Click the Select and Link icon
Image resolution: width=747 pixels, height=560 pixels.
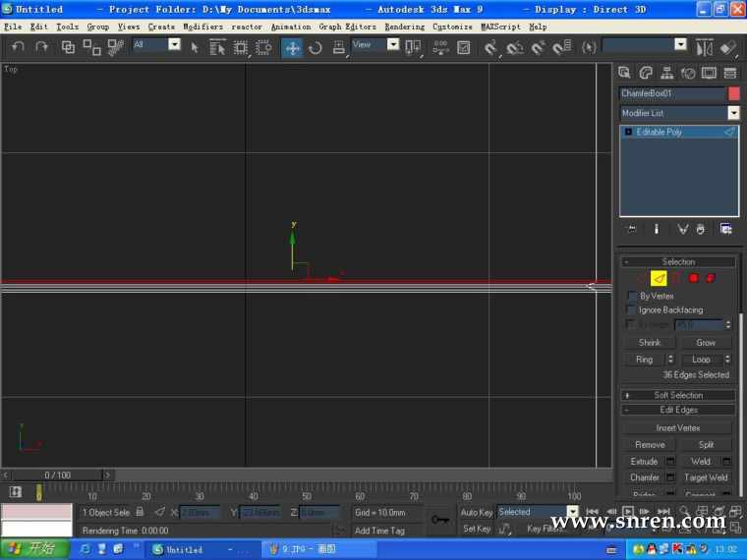coord(68,47)
